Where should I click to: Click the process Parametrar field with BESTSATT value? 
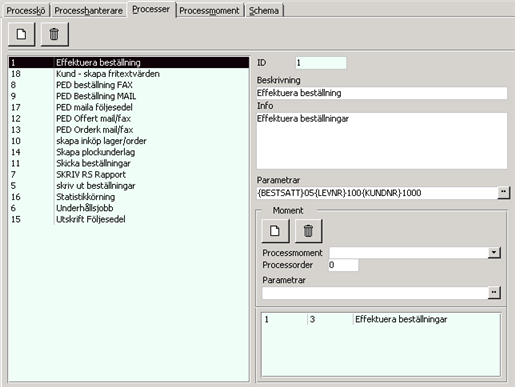point(377,193)
